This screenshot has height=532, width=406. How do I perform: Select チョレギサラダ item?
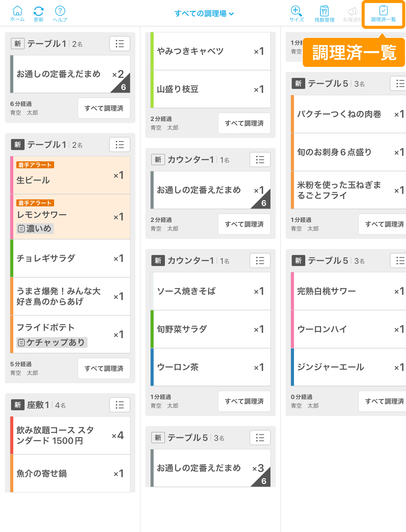pos(70,258)
